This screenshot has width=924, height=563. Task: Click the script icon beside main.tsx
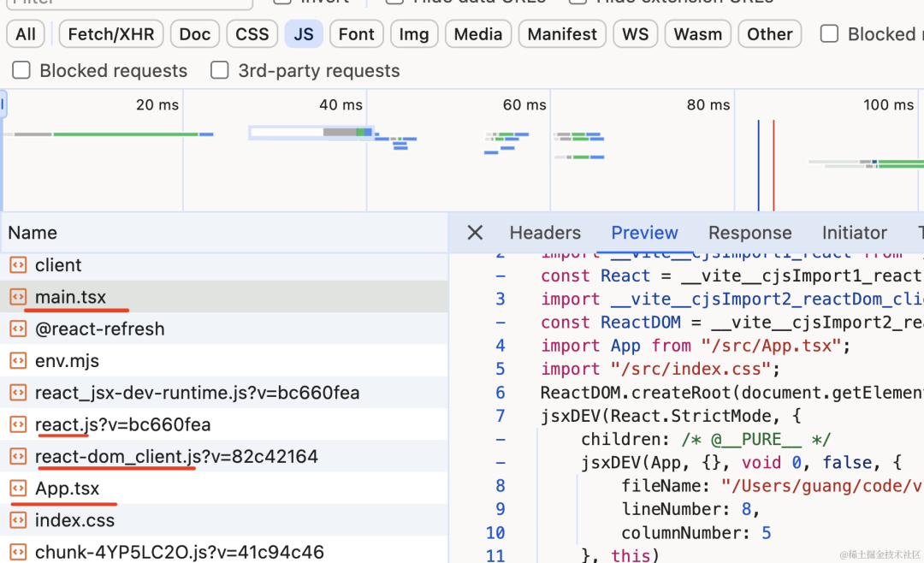(18, 297)
